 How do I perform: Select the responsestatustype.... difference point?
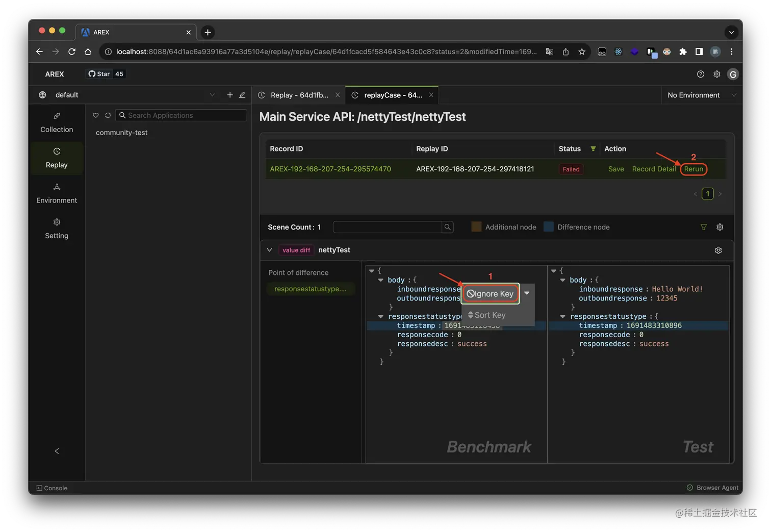click(x=311, y=289)
